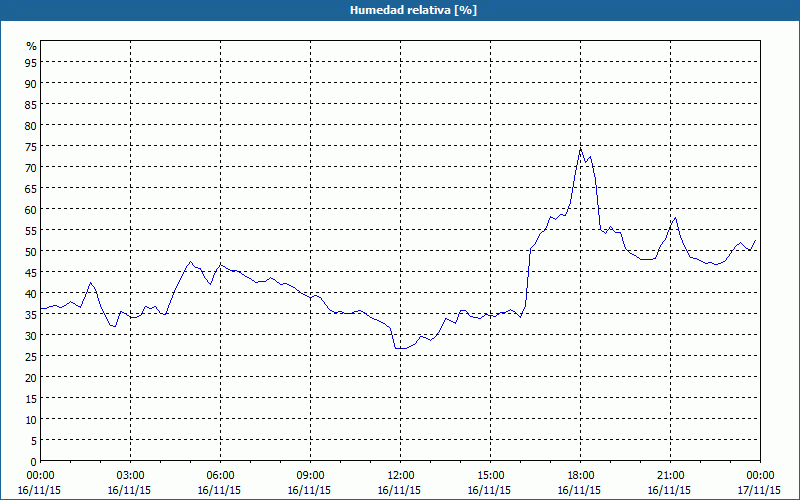Click the 70 label on the y-axis

click(x=31, y=167)
